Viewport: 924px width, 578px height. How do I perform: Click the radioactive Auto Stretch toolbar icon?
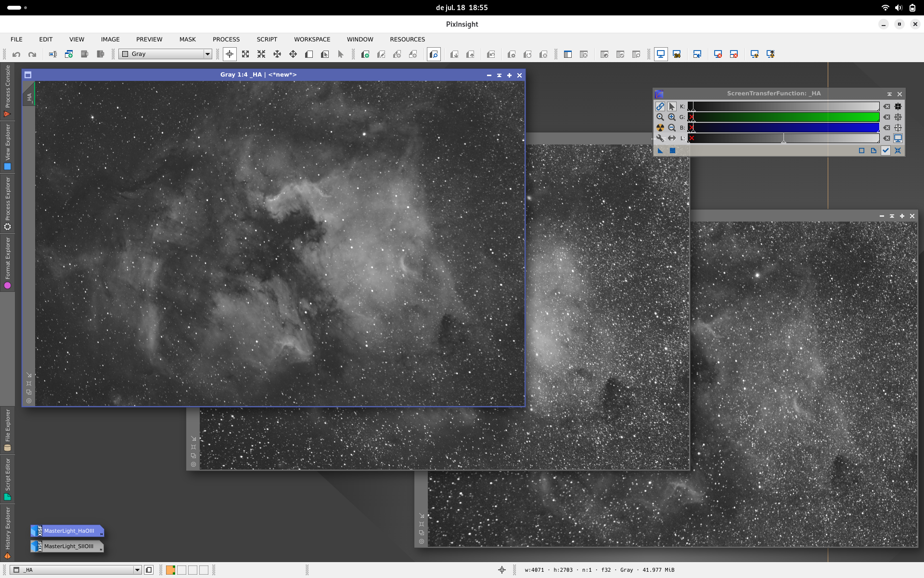pyautogui.click(x=755, y=54)
